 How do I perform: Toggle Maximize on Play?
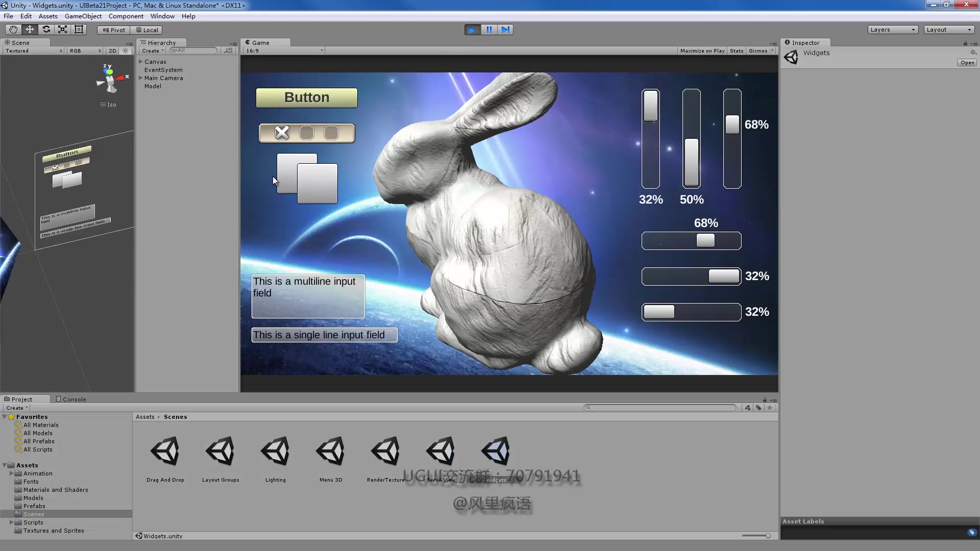tap(702, 51)
